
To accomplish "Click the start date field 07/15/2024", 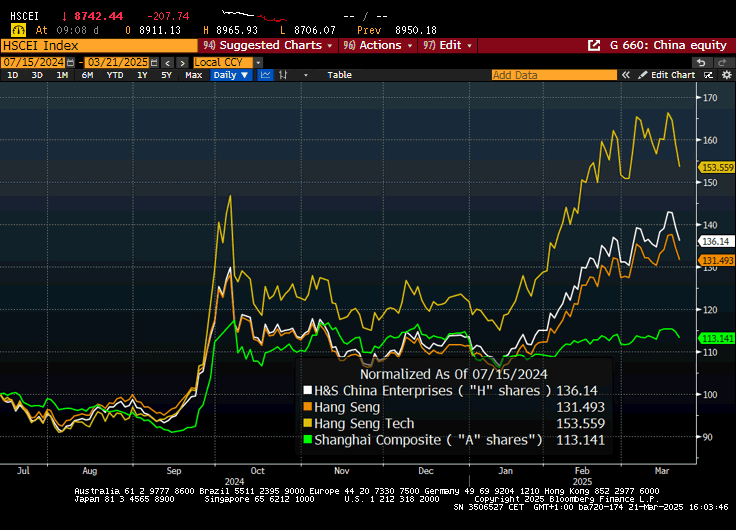I will [x=33, y=62].
